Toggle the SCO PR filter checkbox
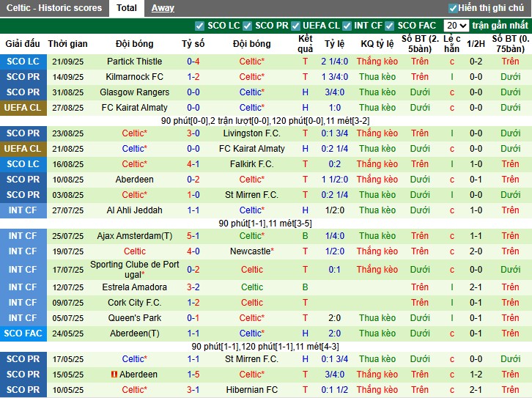Screen dimensions: 532x398 [248, 26]
